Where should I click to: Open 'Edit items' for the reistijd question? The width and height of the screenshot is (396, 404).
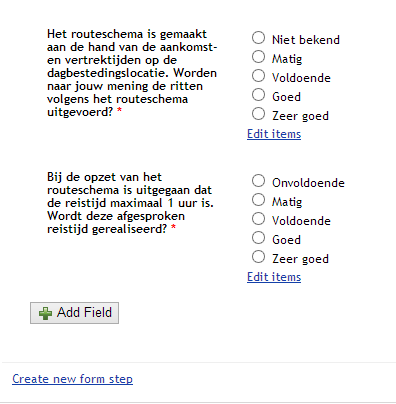click(274, 277)
